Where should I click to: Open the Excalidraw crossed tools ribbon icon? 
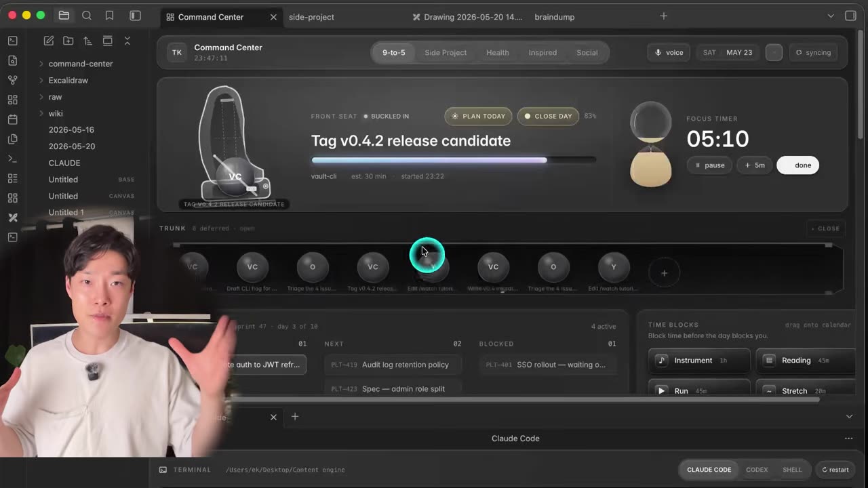[12, 218]
